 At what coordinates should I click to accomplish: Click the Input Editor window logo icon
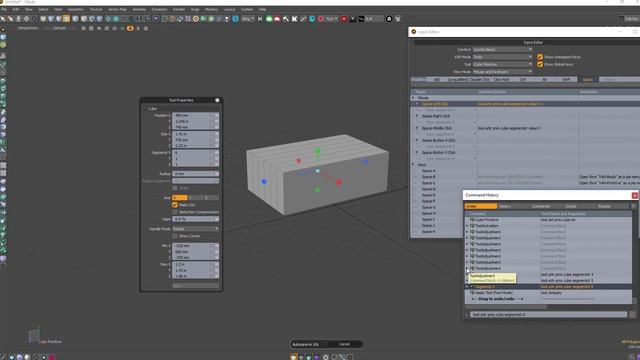point(413,32)
